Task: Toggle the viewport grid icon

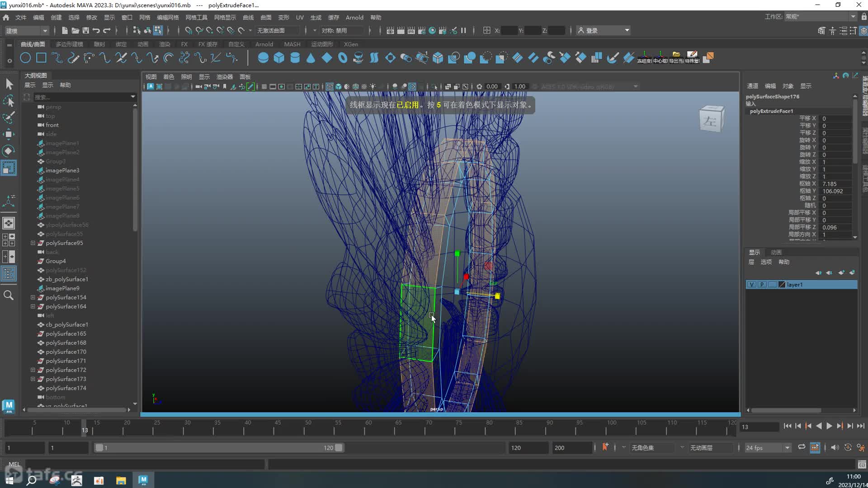Action: [264, 86]
